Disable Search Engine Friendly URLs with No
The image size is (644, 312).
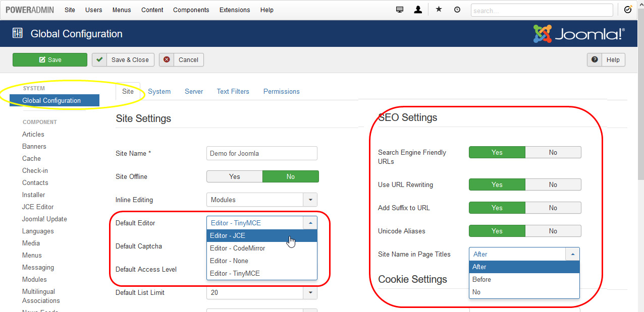tap(553, 152)
